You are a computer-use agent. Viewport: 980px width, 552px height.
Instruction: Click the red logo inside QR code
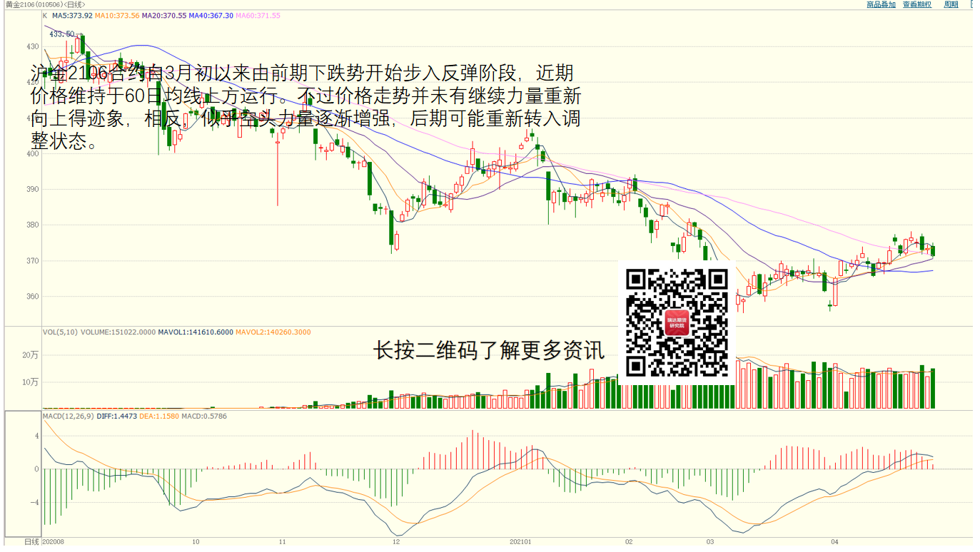(x=677, y=323)
